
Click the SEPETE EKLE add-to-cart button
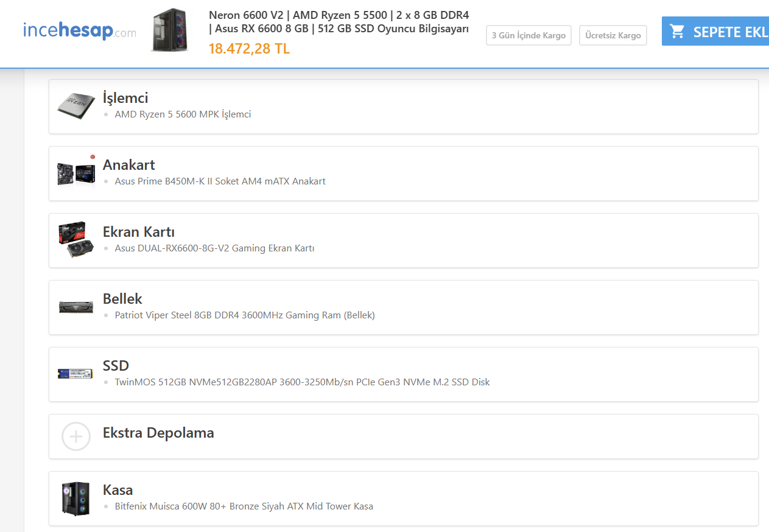[715, 31]
